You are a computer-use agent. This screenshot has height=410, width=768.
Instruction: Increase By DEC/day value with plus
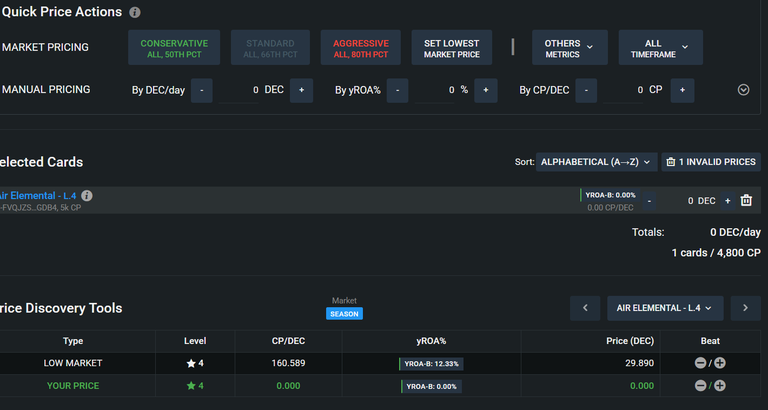tap(301, 91)
